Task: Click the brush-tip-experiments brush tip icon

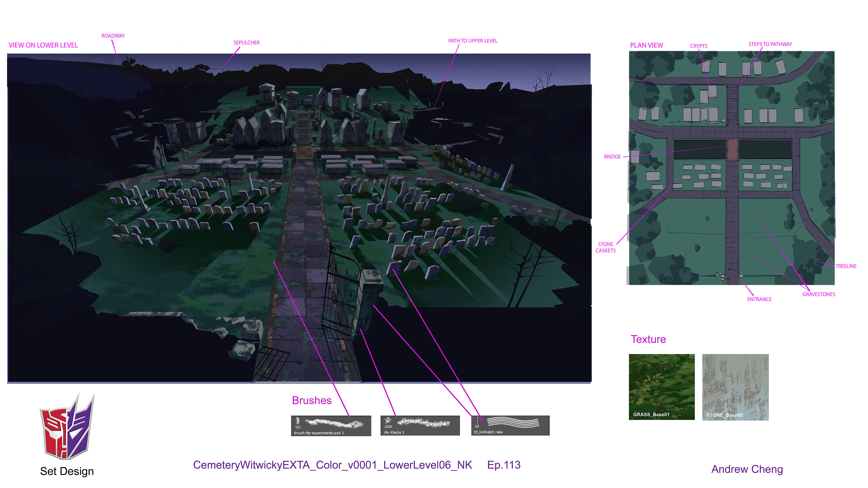Action: (297, 420)
